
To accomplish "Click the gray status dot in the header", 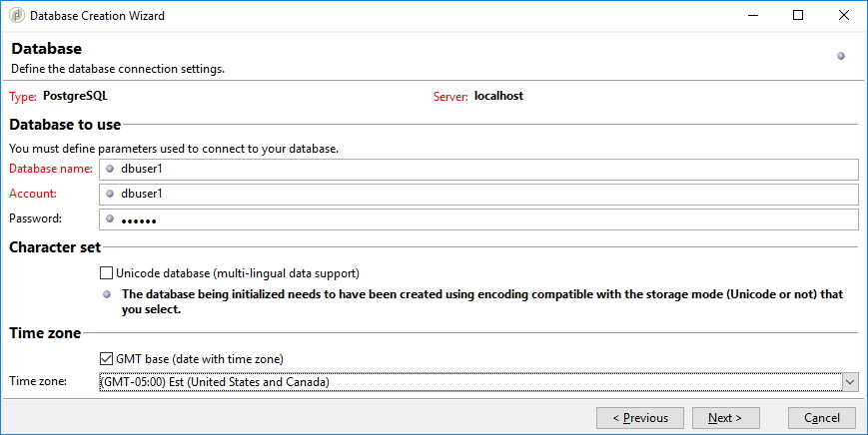I will point(841,56).
